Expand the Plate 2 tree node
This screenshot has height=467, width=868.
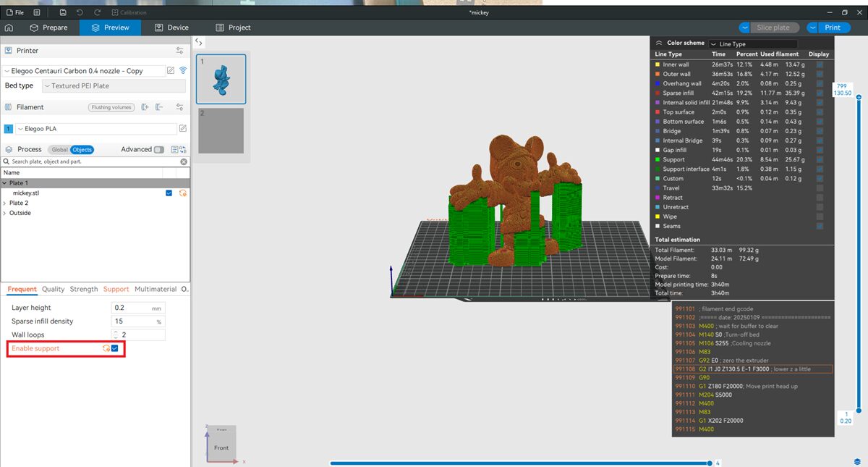pyautogui.click(x=4, y=203)
